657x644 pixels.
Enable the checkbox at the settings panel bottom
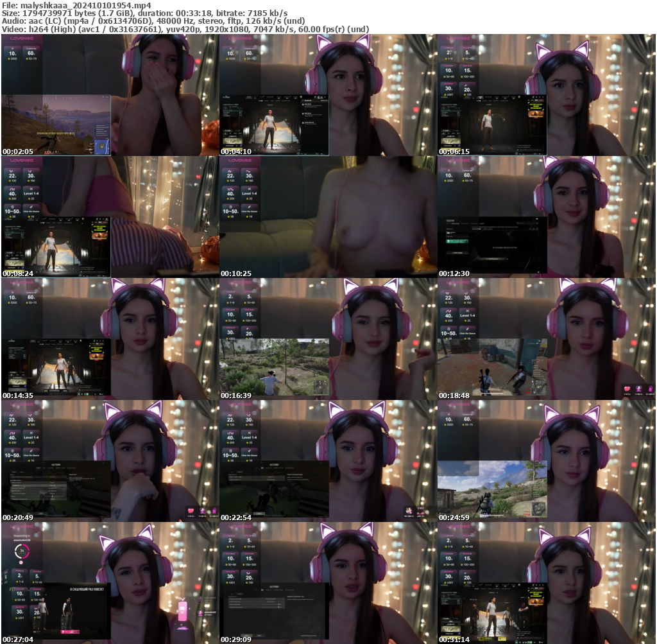click(x=320, y=636)
